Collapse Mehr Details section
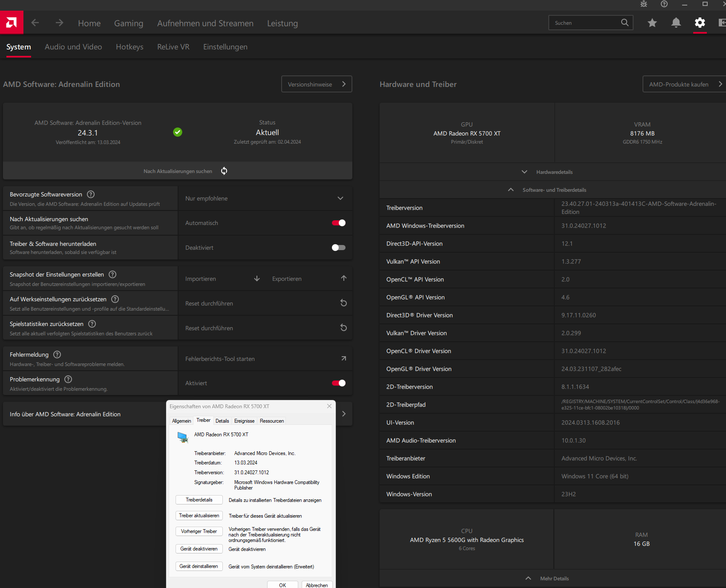 [x=553, y=579]
